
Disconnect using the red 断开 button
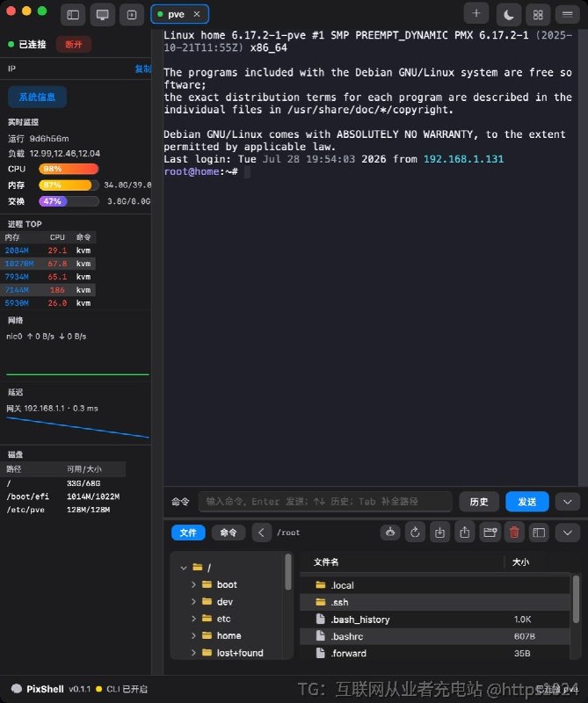pyautogui.click(x=74, y=45)
